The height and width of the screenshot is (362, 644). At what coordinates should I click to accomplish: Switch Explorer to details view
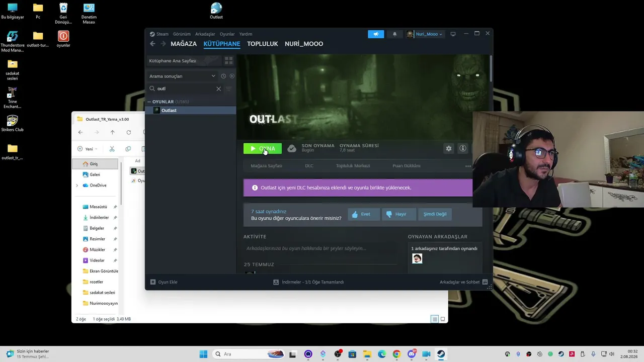[435, 319]
